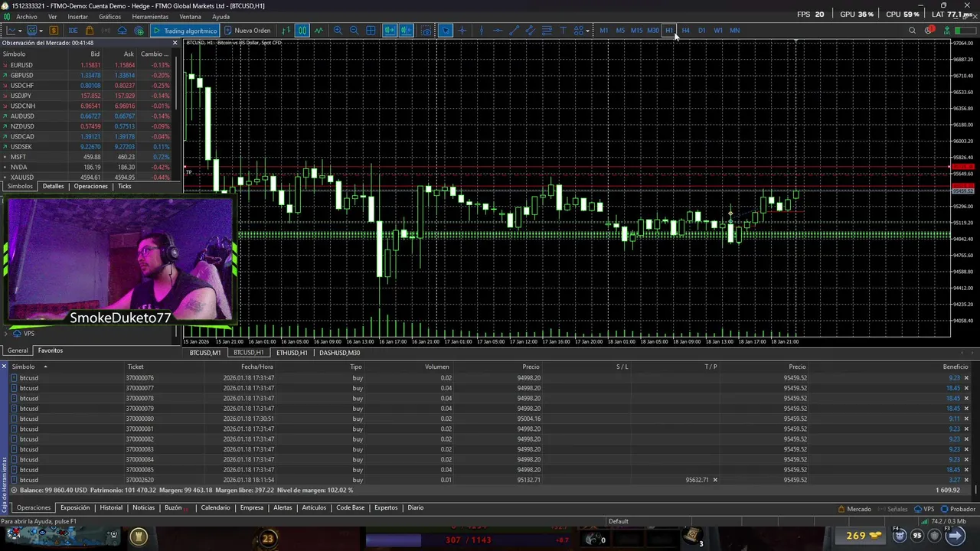
Task: Close position with ticket 370000076
Action: tap(966, 378)
